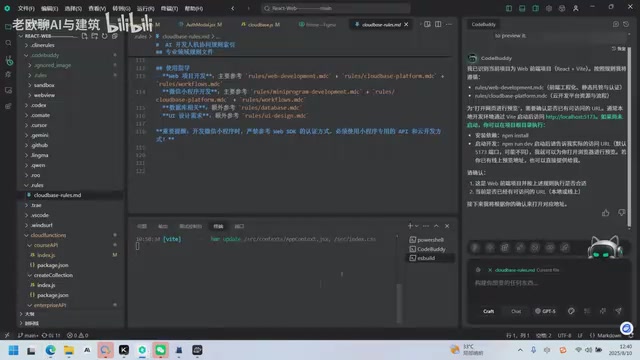Click UTF-8 encoding in status bar
Viewport: 640px width, 360px height.
click(x=564, y=336)
